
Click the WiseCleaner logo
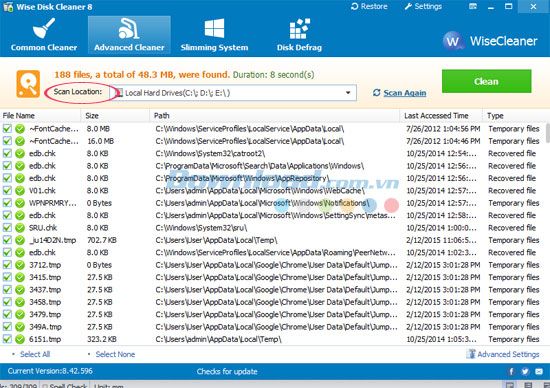(490, 41)
